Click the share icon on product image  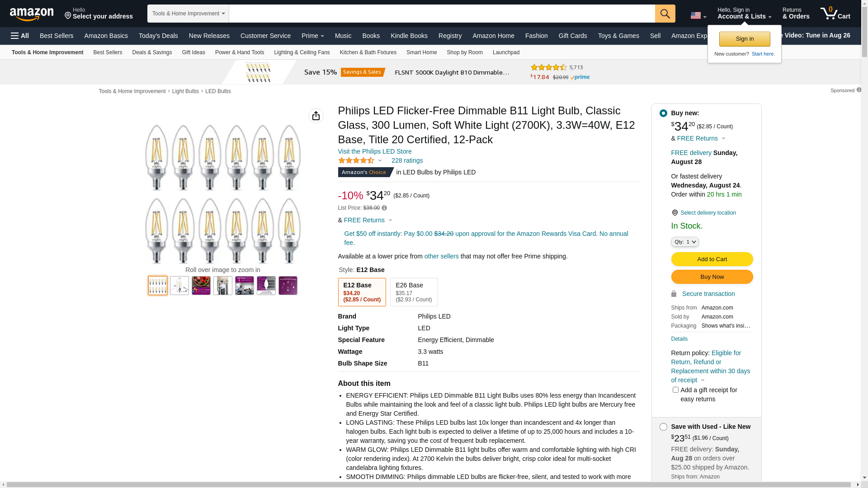(316, 116)
